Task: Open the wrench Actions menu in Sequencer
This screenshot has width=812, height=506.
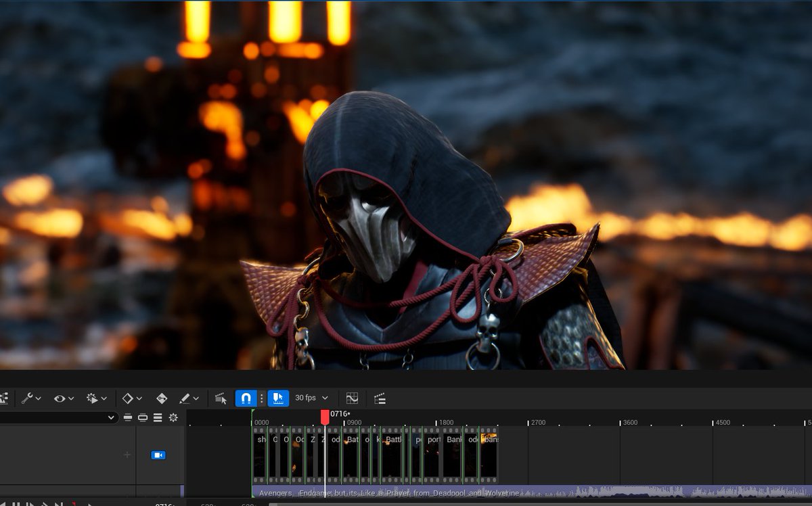Action: pos(31,398)
